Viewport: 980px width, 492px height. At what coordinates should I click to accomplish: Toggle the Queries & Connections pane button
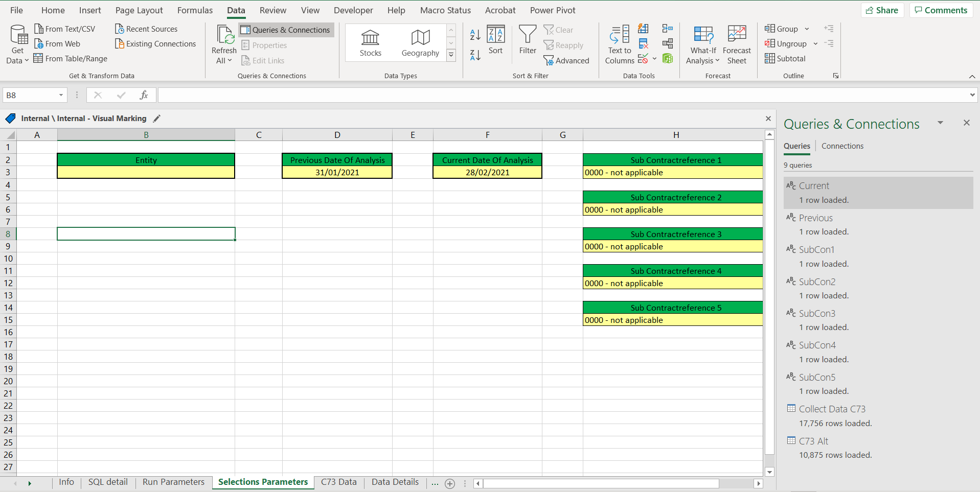(x=286, y=30)
